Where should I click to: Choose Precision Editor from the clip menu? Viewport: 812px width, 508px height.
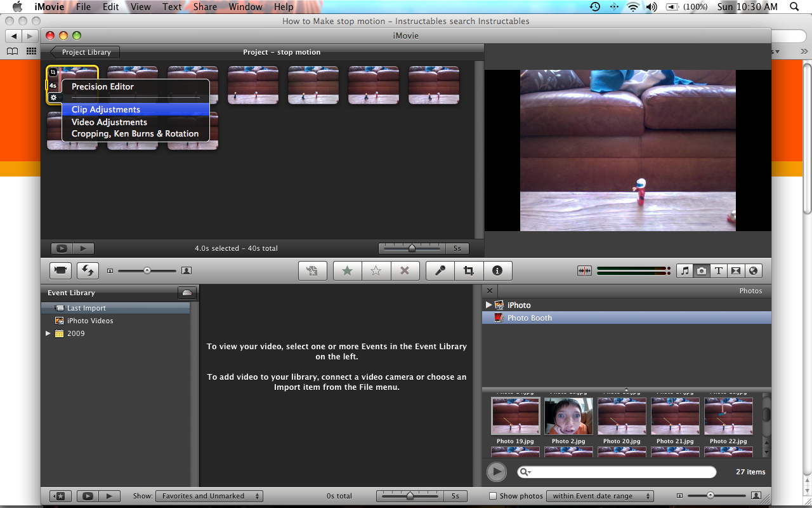click(x=136, y=86)
